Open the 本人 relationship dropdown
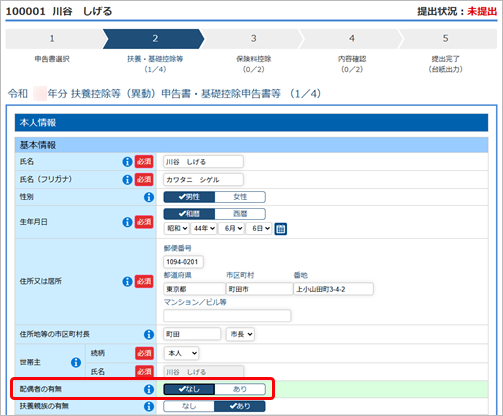The width and height of the screenshot is (503, 416). [x=181, y=353]
